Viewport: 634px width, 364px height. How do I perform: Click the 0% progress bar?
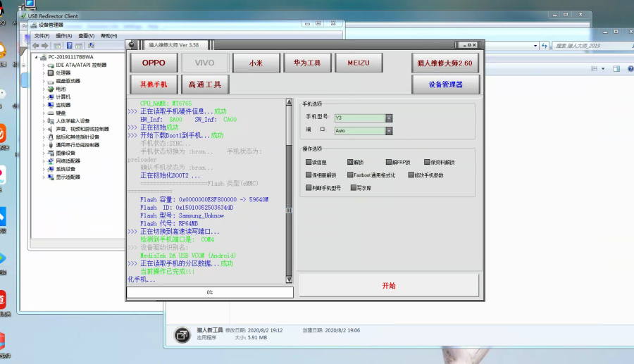tap(210, 292)
